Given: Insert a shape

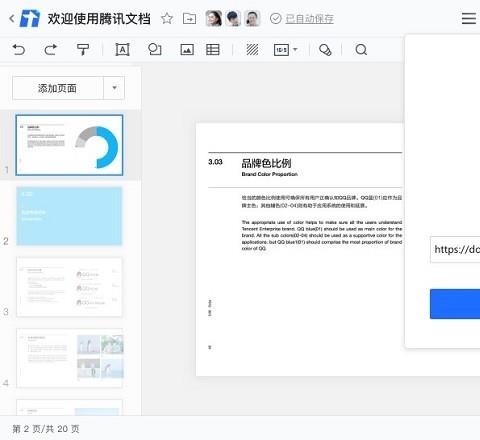Looking at the screenshot, I should click(155, 50).
